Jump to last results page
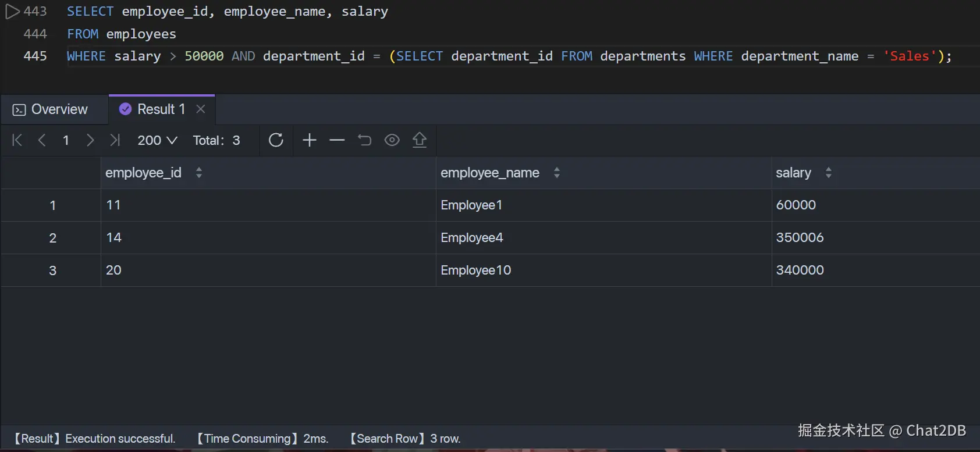 click(115, 140)
